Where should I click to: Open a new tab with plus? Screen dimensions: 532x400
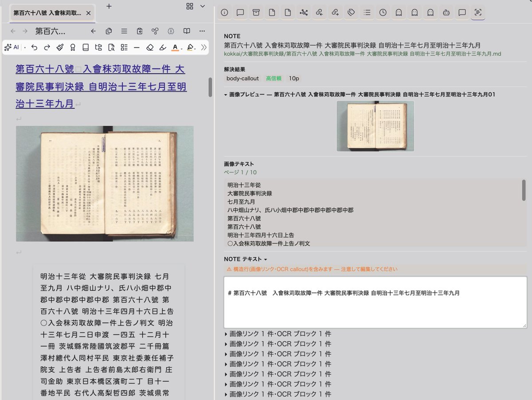pyautogui.click(x=109, y=6)
